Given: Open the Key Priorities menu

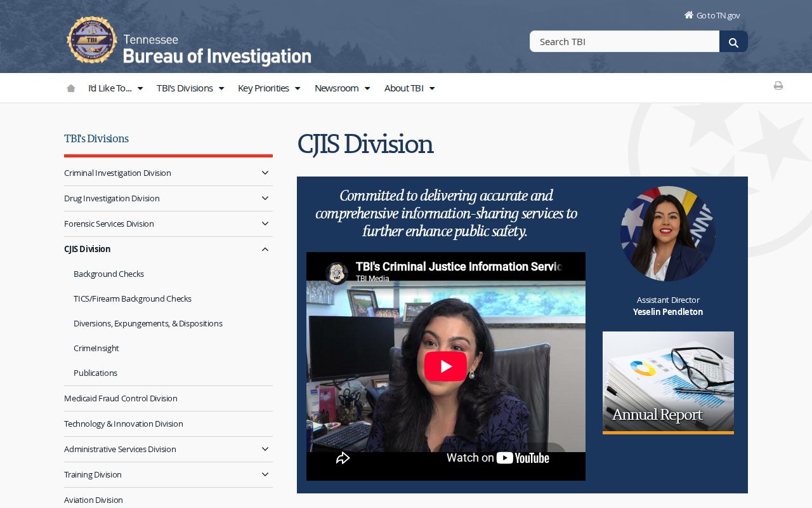Looking at the screenshot, I should (269, 88).
